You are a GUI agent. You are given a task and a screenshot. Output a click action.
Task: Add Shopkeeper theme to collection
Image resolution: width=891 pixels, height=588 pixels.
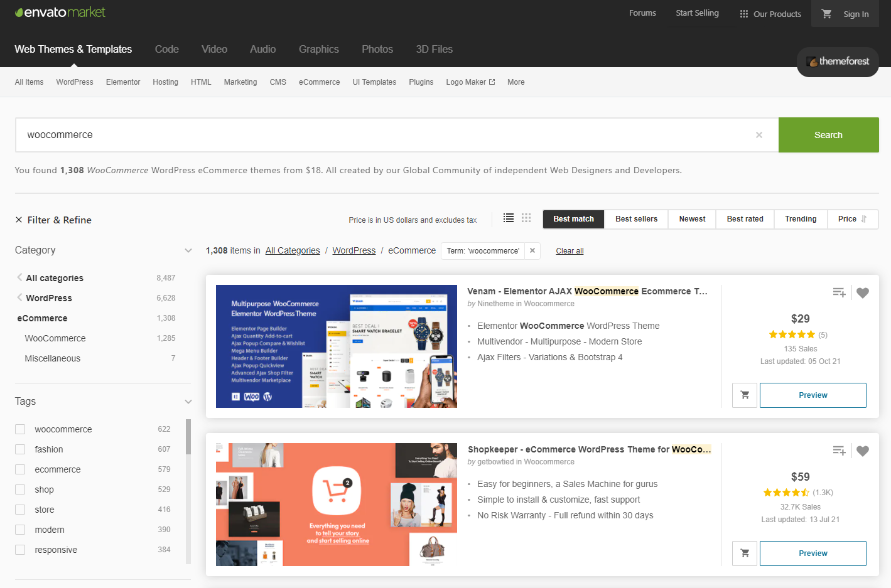839,451
